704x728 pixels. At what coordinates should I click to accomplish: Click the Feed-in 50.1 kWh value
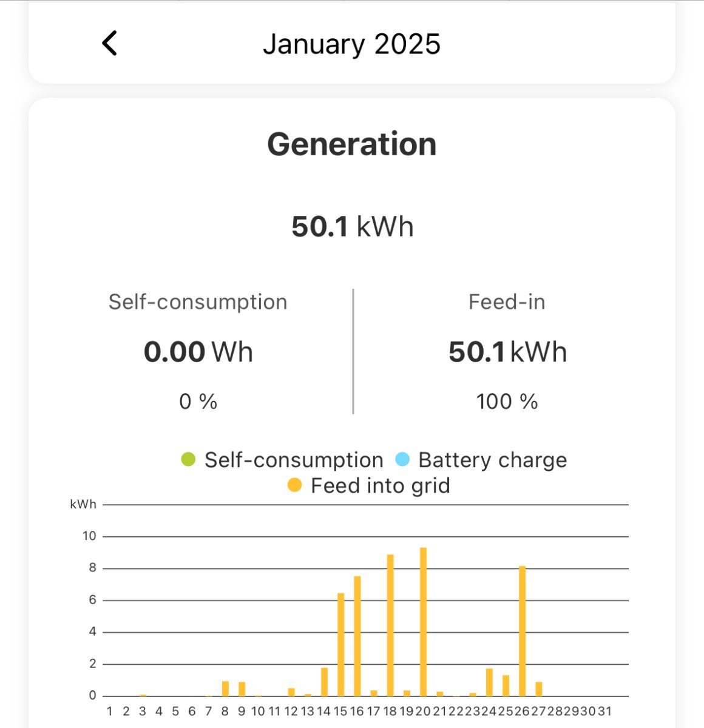point(507,352)
